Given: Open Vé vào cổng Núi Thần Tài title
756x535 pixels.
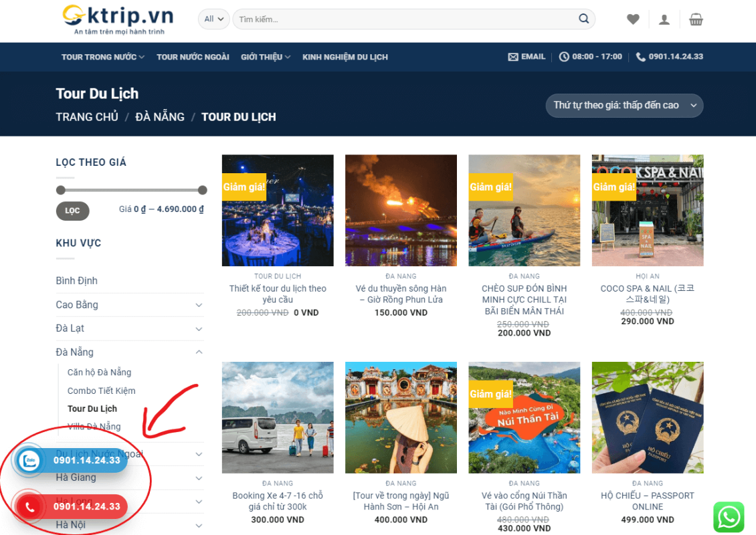Looking at the screenshot, I should click(524, 502).
